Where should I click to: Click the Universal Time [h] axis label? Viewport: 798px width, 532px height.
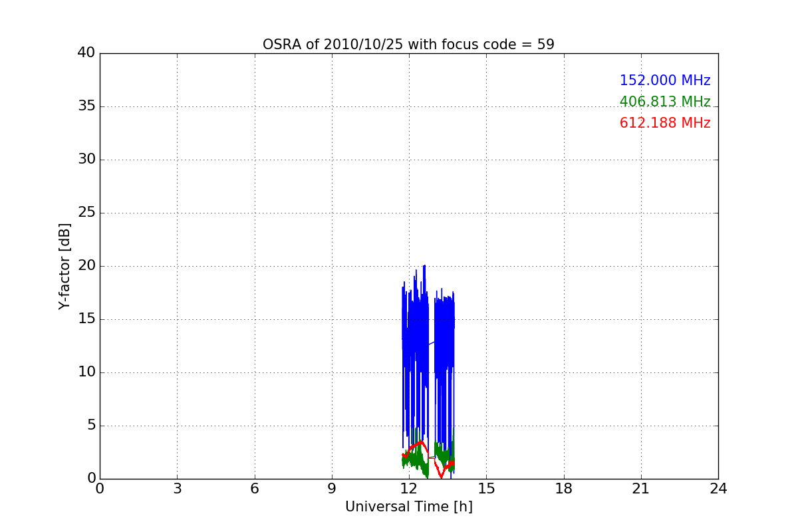[x=408, y=507]
